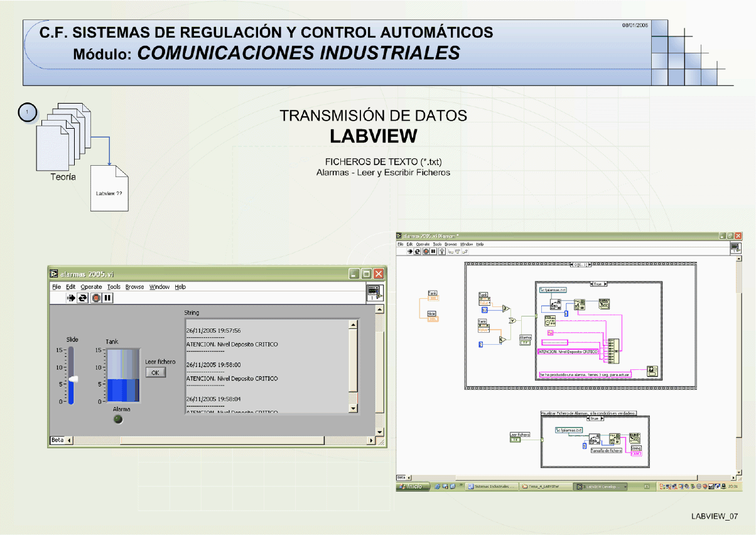Open File menu in alarmas 2005.vi panel
Viewport: 756px width, 535px height.
tap(57, 287)
